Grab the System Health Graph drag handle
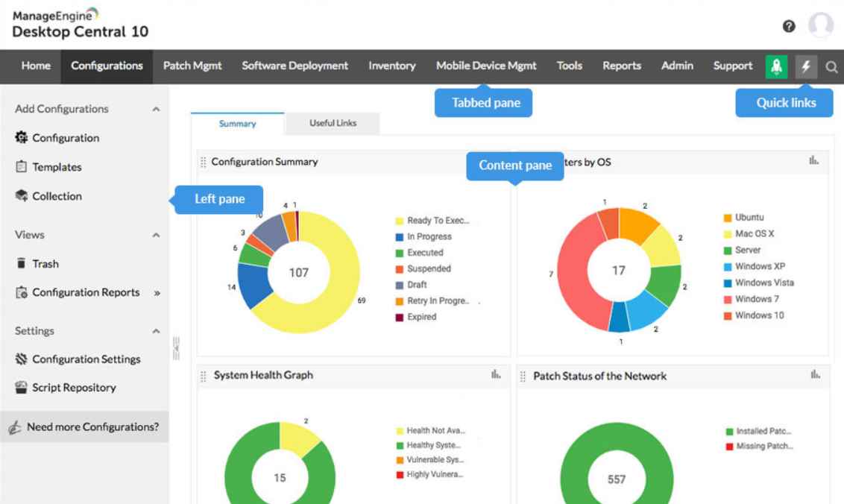This screenshot has width=844, height=504. 203,376
